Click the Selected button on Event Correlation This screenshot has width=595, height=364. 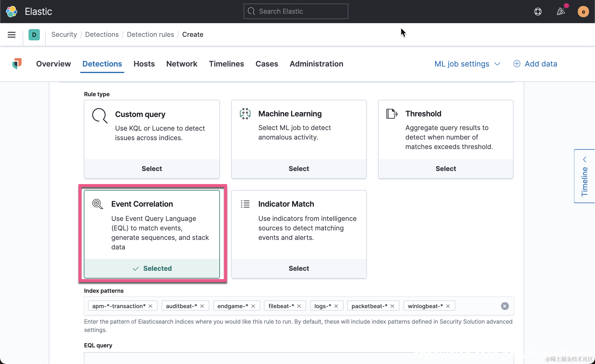[x=152, y=268]
